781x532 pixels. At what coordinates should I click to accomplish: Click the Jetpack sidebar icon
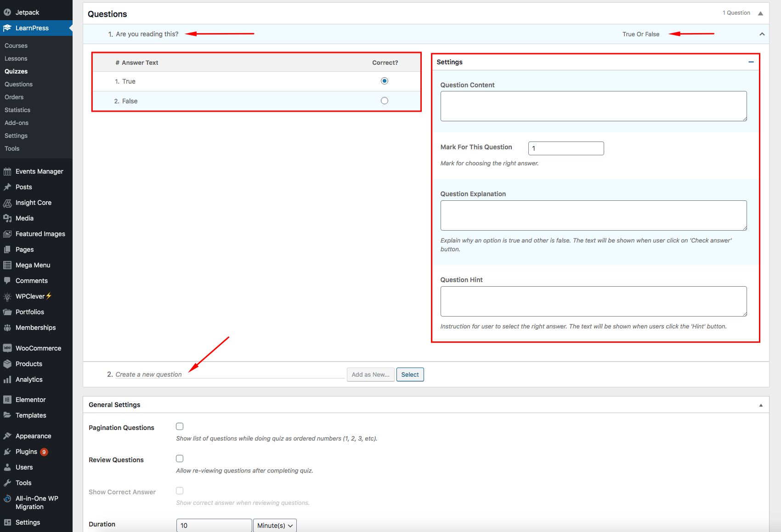pos(7,12)
